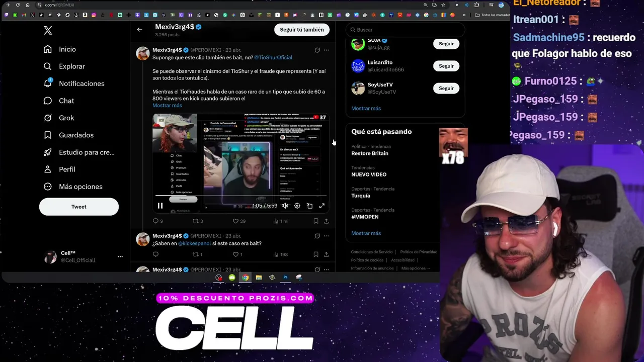View analytics showing 198 views
Image resolution: width=644 pixels, height=362 pixels.
coord(280,254)
